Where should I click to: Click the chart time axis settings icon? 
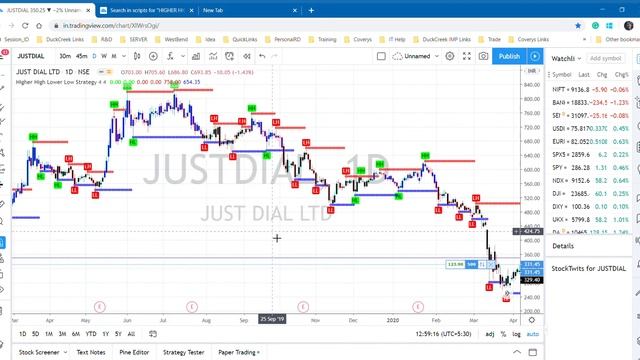[531, 320]
